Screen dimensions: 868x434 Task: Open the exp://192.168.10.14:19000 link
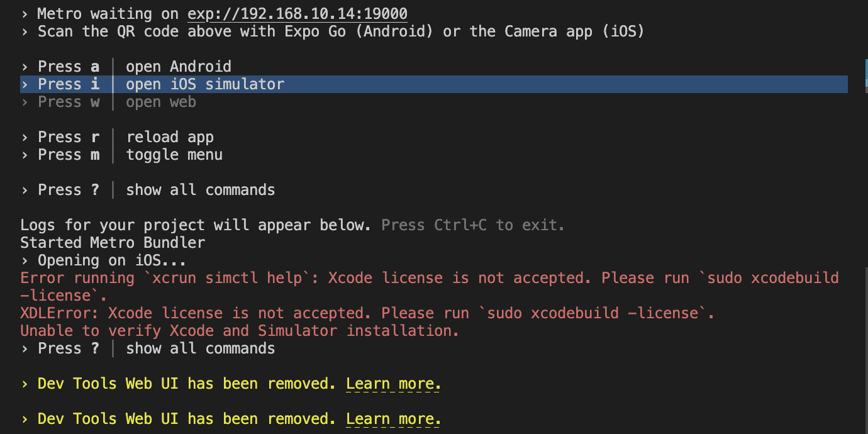[298, 14]
